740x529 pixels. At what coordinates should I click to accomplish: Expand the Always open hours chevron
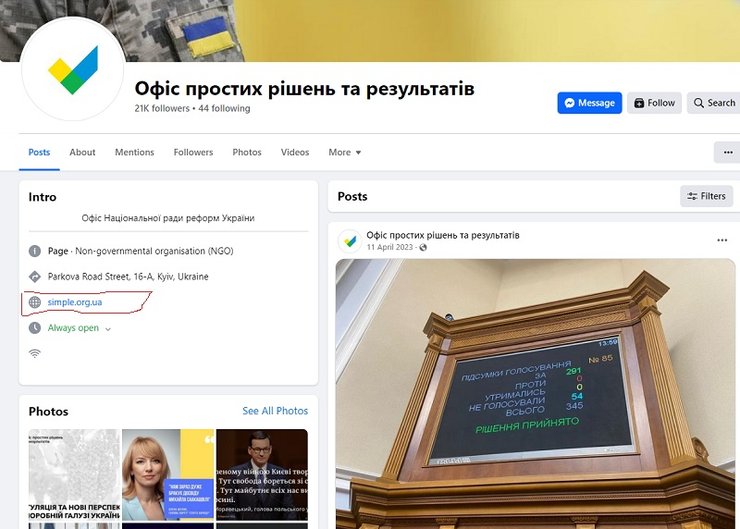108,329
